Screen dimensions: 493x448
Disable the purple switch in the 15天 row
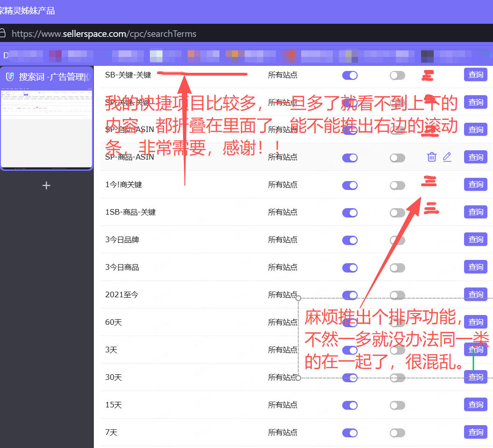coord(350,405)
